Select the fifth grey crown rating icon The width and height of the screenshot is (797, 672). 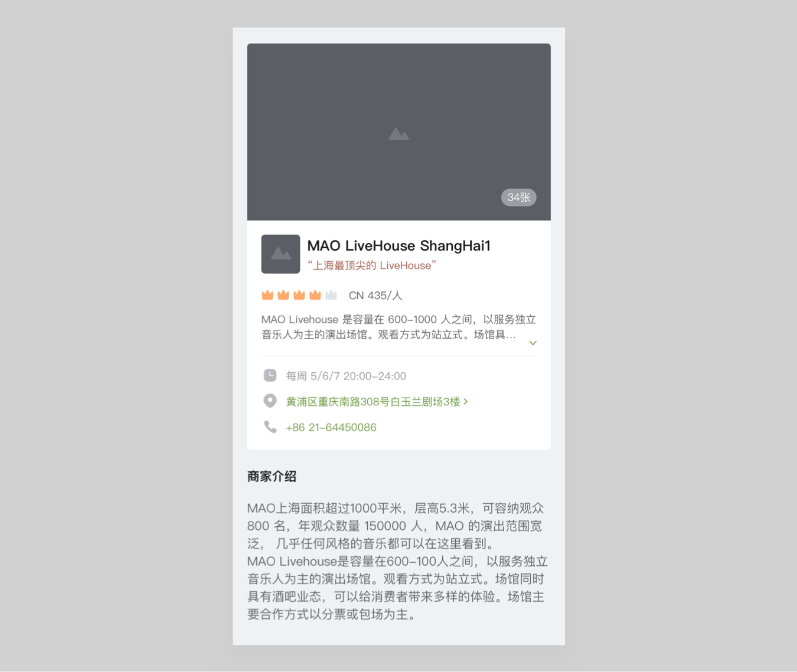(331, 294)
